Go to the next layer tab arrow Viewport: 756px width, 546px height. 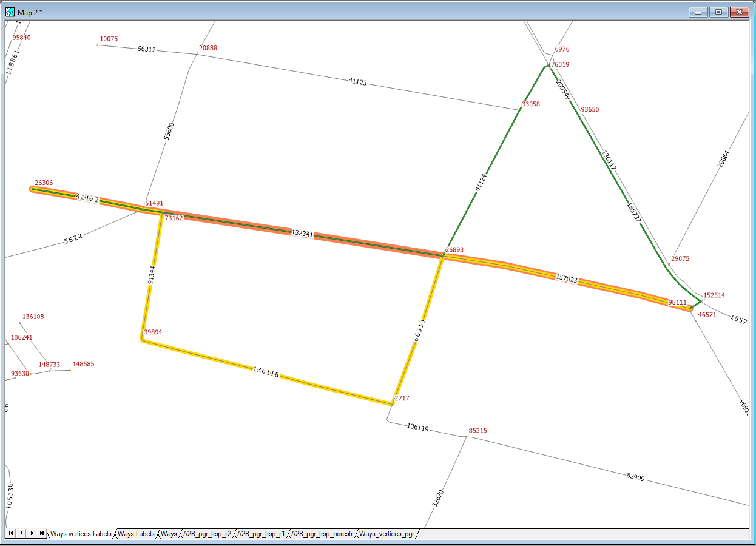(32, 533)
